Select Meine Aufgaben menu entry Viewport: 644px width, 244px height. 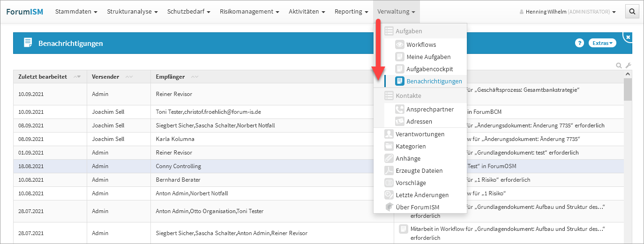[428, 57]
